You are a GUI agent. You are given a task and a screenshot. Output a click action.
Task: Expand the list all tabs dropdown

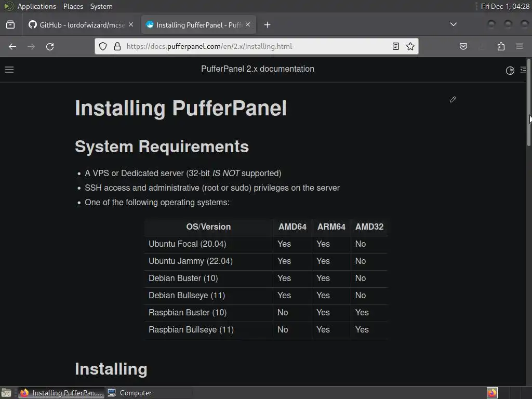click(453, 24)
